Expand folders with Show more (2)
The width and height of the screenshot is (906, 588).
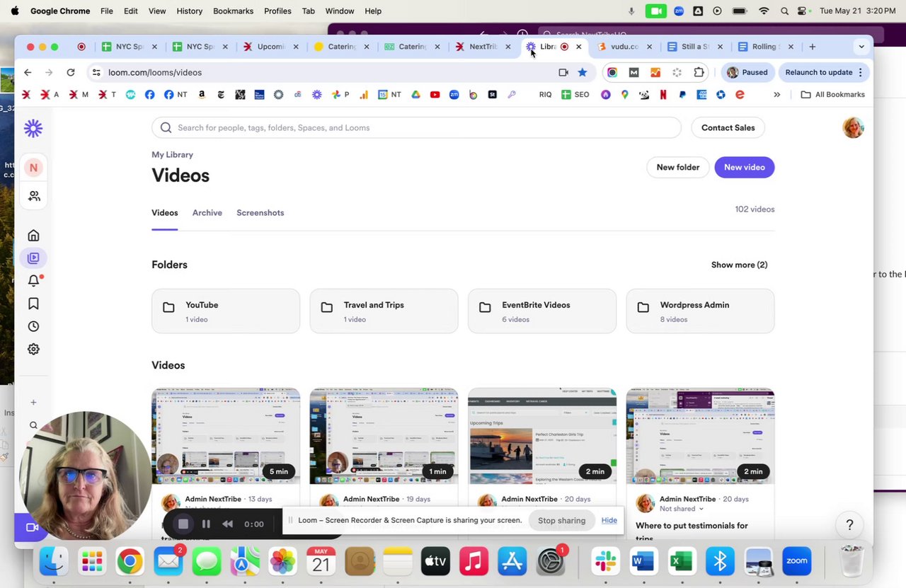[x=739, y=265]
